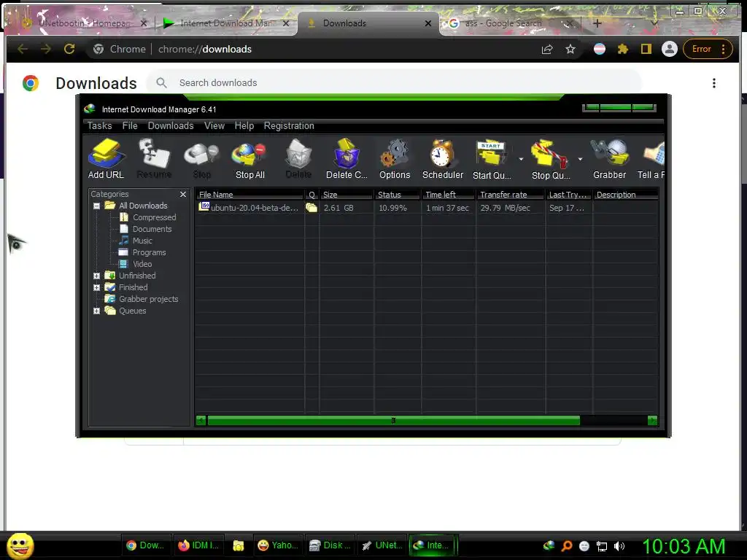Click the volume speaker tray icon

[619, 546]
